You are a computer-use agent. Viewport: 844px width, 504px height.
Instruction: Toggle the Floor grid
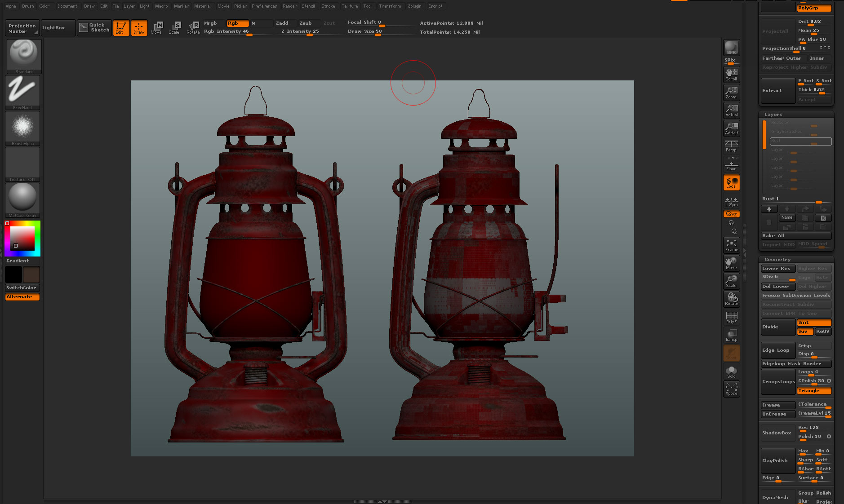click(731, 164)
